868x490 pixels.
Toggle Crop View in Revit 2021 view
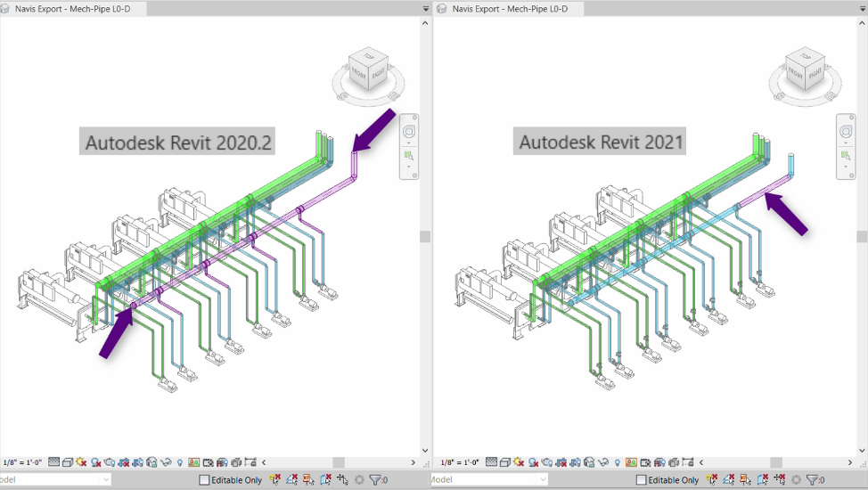click(561, 461)
